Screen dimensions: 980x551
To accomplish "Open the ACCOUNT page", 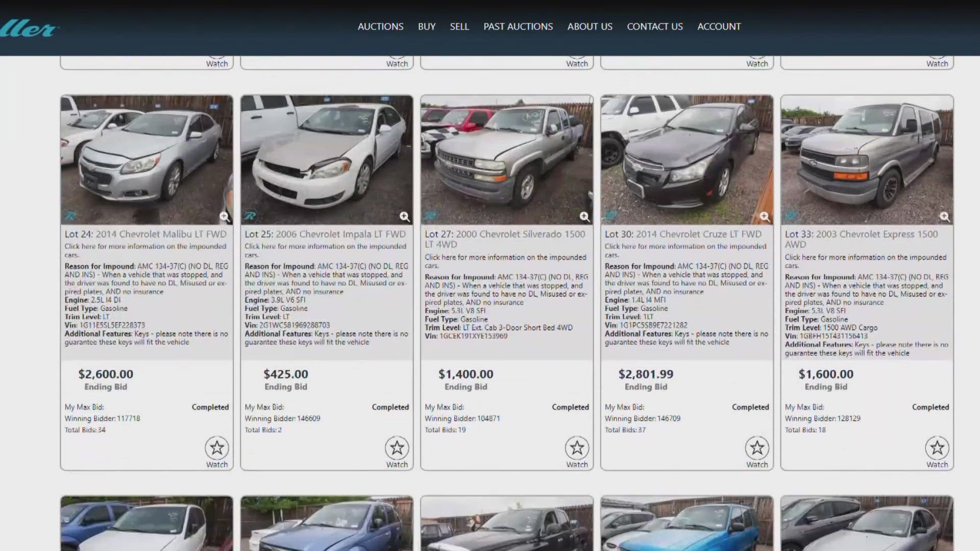I will coord(719,26).
